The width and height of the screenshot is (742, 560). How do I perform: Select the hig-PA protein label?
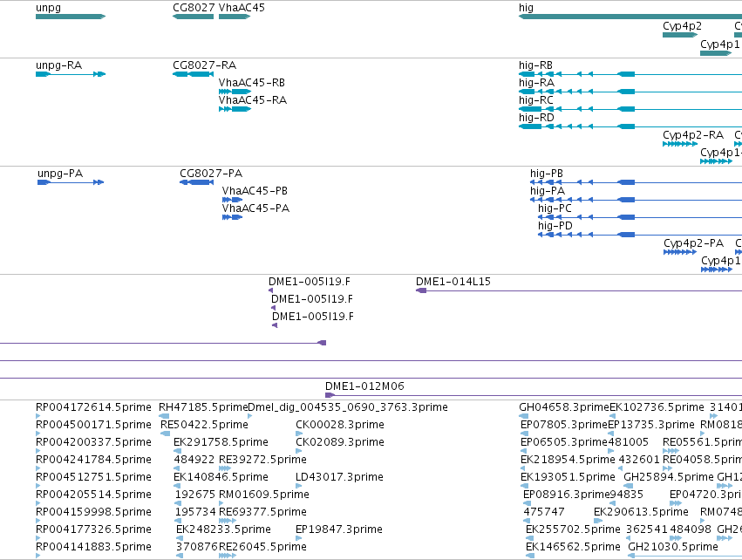click(548, 191)
